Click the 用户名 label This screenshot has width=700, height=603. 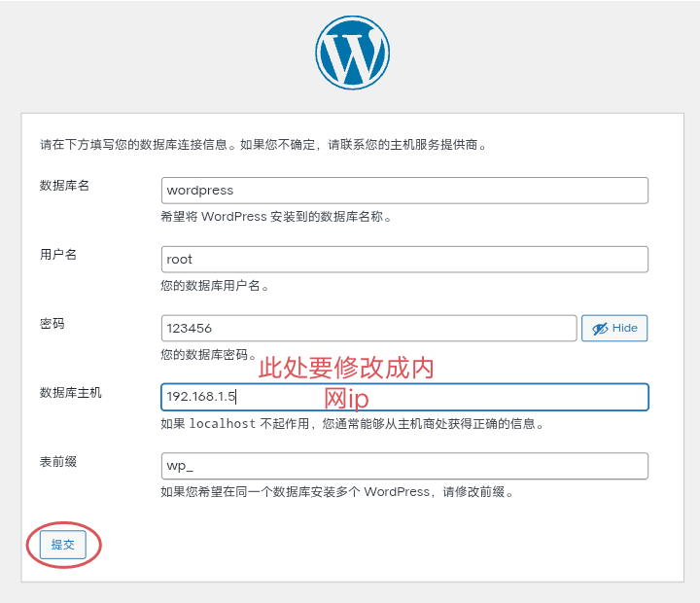[x=58, y=254]
